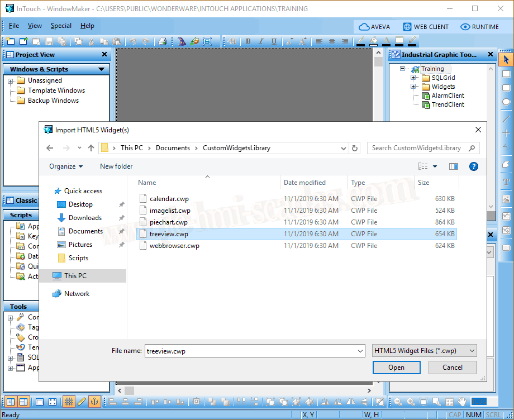Click the selection pointer tool
This screenshot has width=514, height=420.
coord(506,60)
